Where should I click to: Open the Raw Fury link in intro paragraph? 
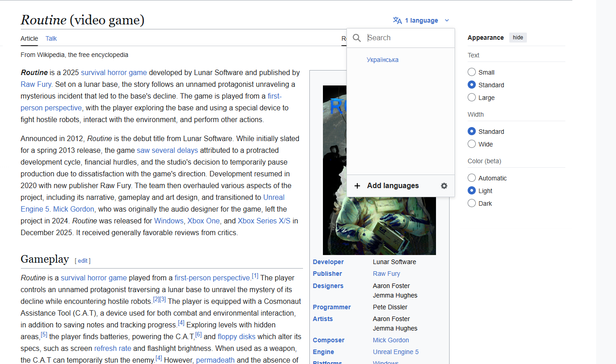click(36, 84)
